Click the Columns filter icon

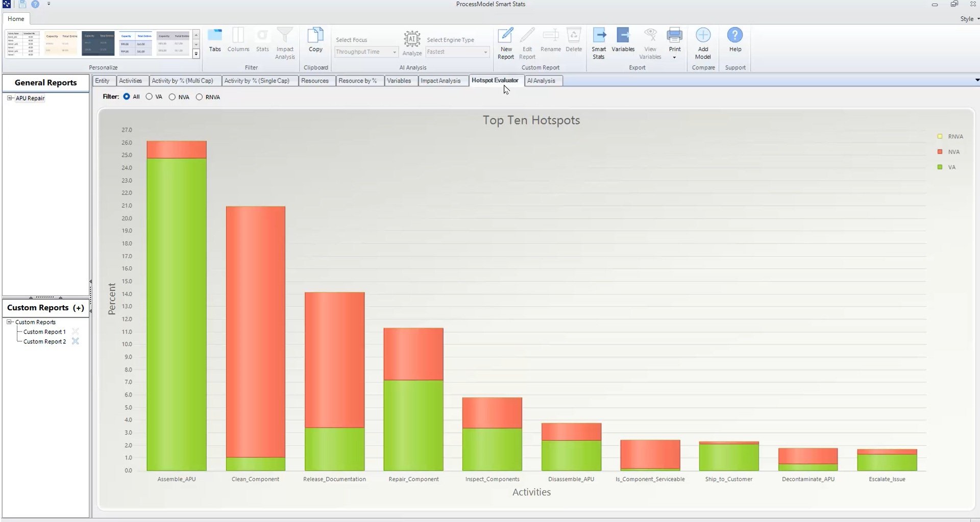(238, 40)
